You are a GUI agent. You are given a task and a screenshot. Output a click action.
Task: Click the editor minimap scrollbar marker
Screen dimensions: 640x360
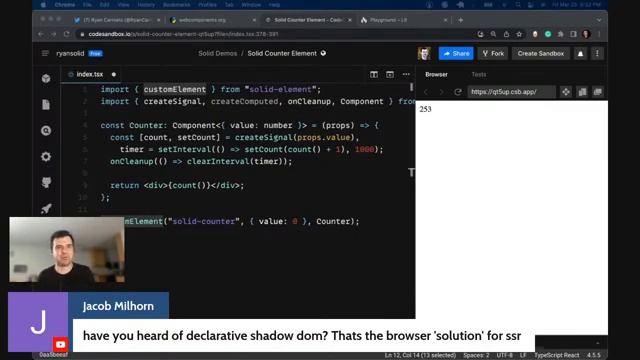pos(411,87)
